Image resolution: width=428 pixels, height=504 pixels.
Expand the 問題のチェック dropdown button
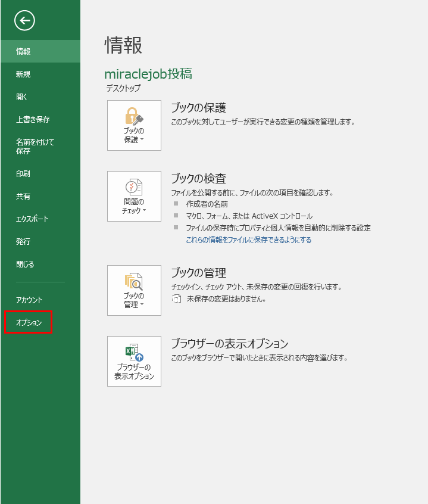pos(134,196)
